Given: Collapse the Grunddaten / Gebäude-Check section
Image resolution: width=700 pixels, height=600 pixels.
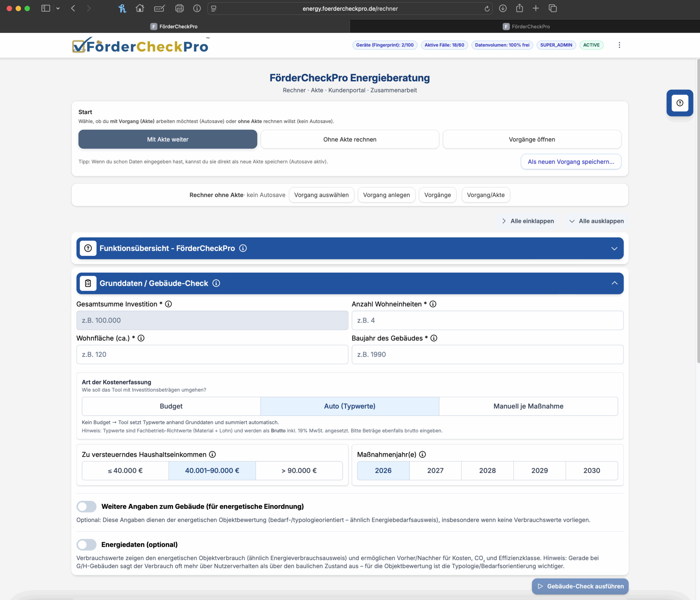Looking at the screenshot, I should click(614, 283).
